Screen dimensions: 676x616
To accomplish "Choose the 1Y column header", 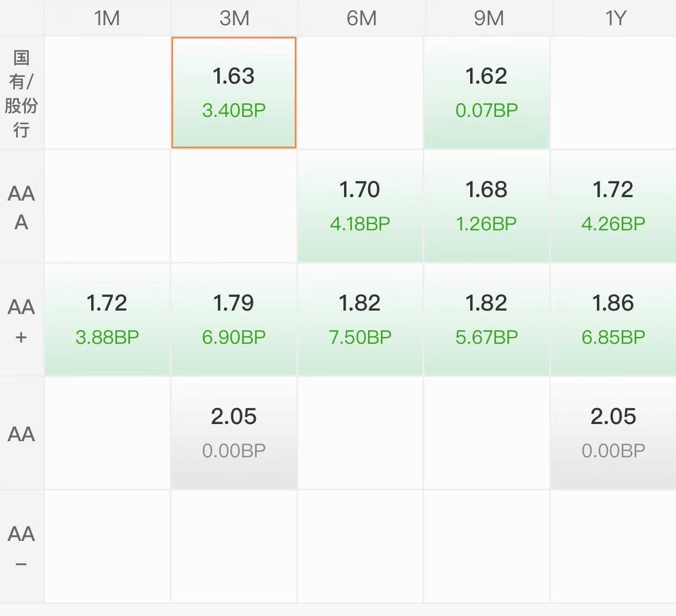I will (x=614, y=18).
